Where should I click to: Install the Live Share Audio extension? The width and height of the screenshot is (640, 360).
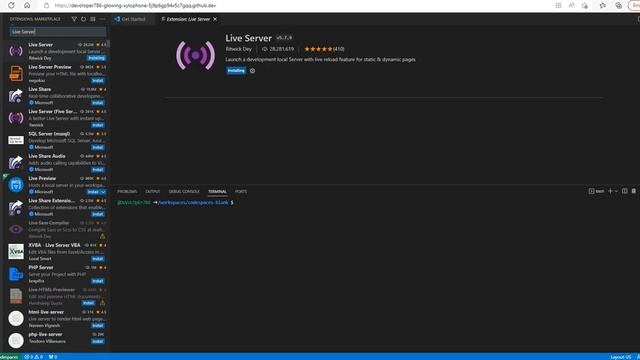click(x=98, y=169)
